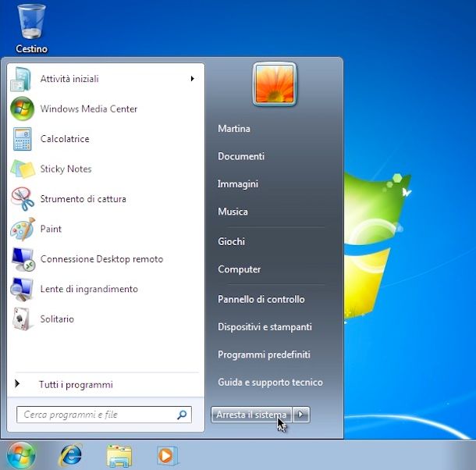The height and width of the screenshot is (470, 476).
Task: Click in the Cerca programmi e file field
Action: click(104, 415)
